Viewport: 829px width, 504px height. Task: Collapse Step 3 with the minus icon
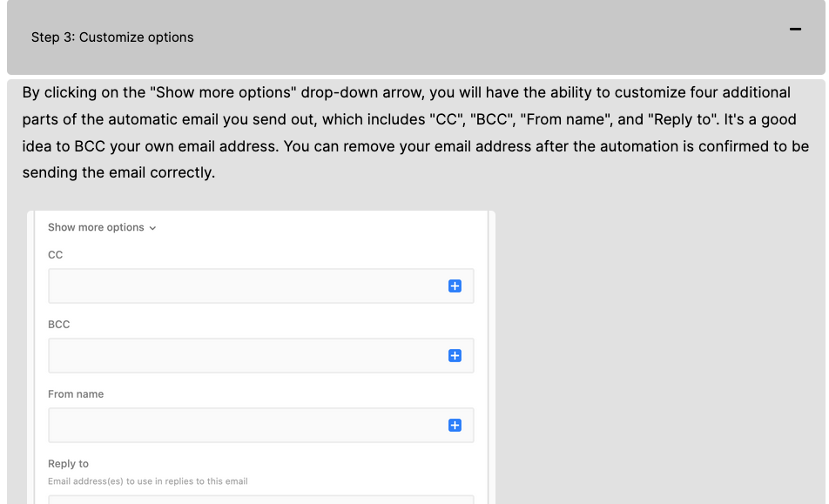[795, 29]
